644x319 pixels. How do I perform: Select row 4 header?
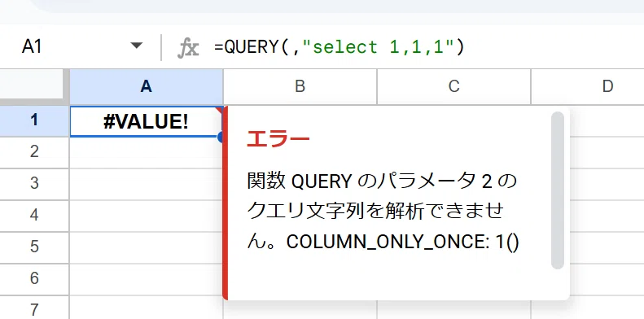click(34, 215)
